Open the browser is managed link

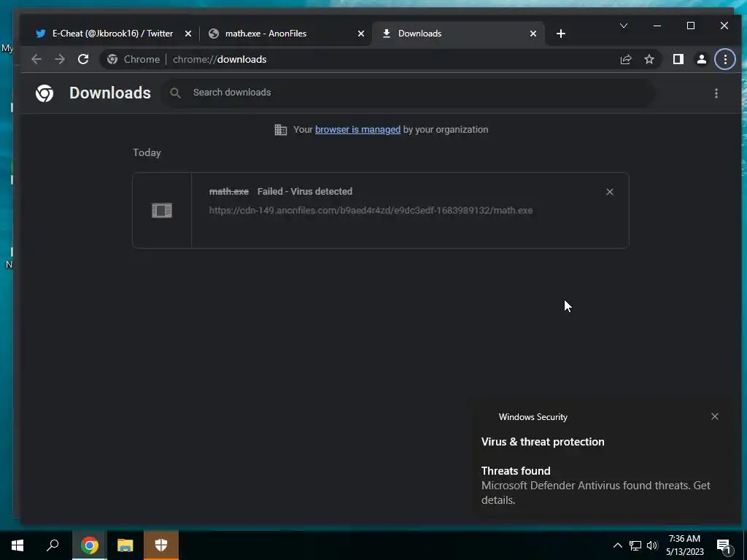[357, 130]
